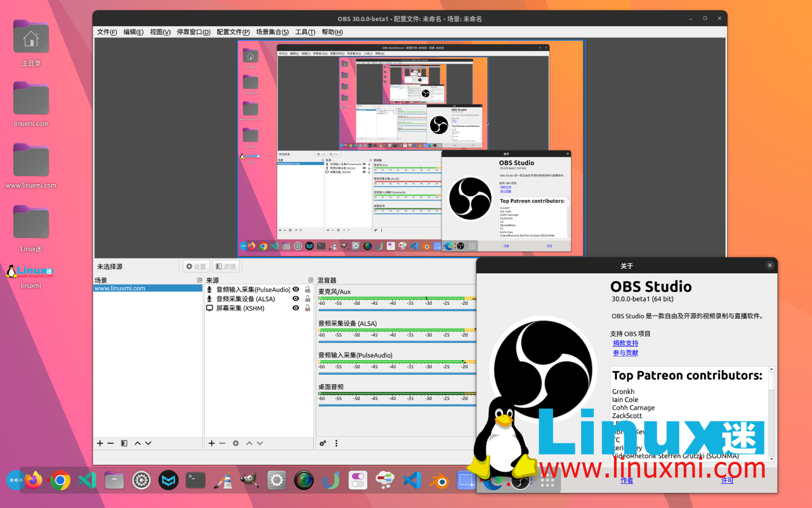Follow the 捐款支持 link
This screenshot has width=812, height=508.
625,344
